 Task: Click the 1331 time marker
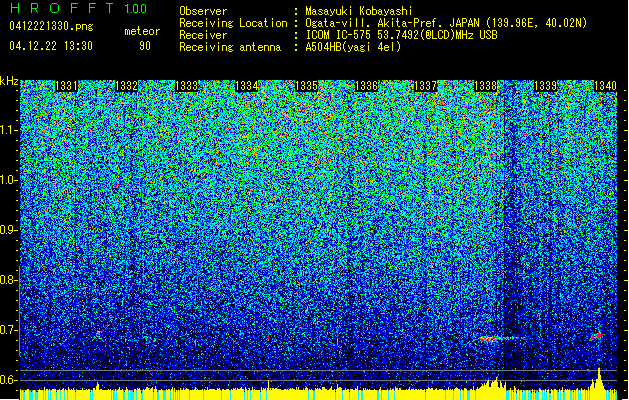point(66,86)
